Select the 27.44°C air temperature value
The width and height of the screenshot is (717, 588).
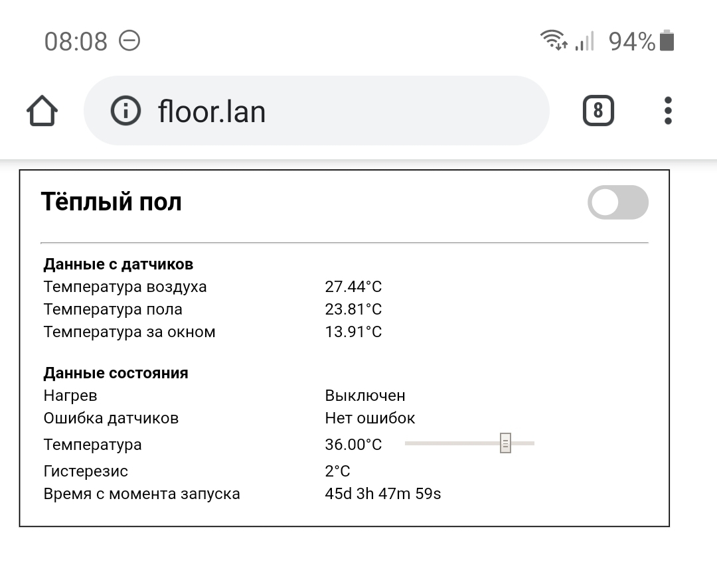coord(353,287)
